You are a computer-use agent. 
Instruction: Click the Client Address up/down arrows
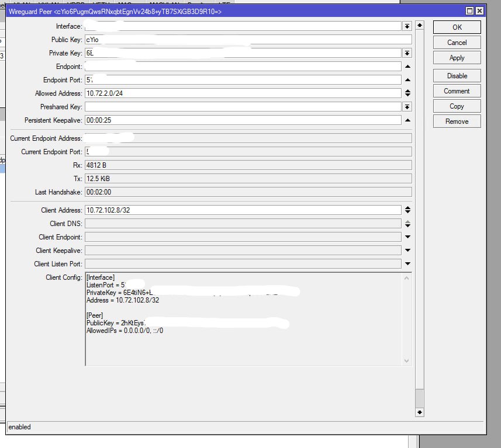click(407, 210)
